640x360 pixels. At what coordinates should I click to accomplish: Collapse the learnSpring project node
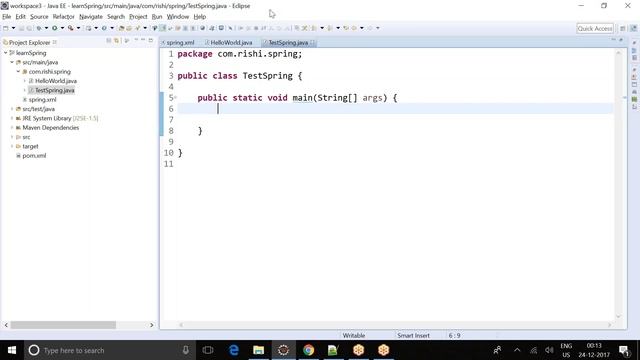point(6,53)
